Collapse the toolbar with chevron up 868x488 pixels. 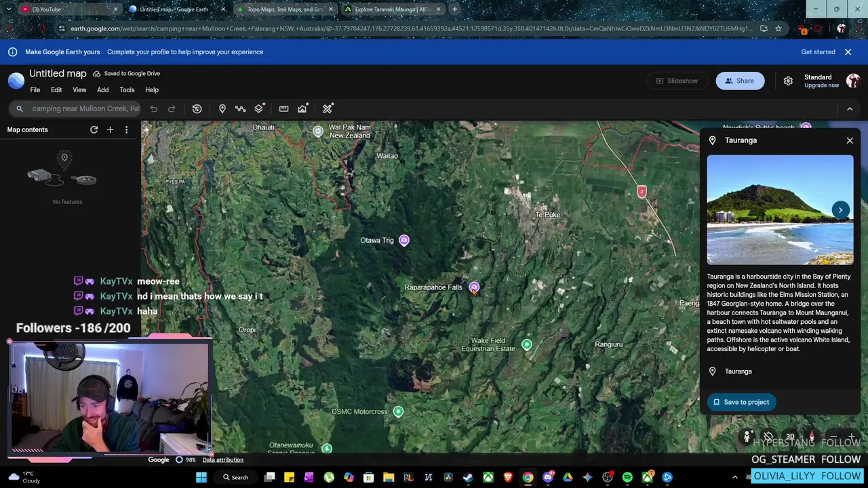(x=850, y=108)
